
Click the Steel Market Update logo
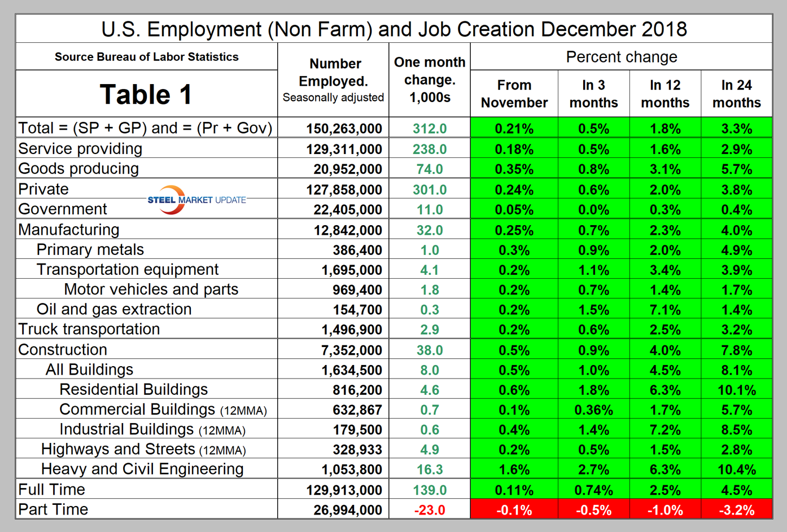tap(195, 200)
